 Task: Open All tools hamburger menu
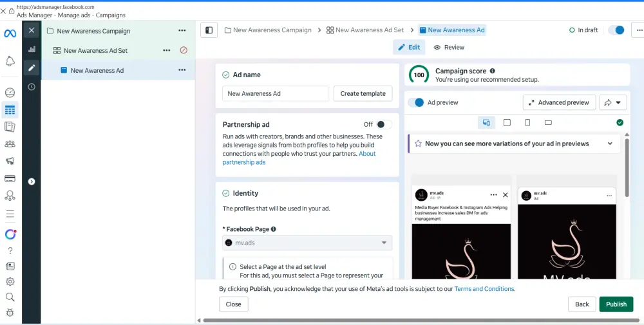[x=10, y=214]
